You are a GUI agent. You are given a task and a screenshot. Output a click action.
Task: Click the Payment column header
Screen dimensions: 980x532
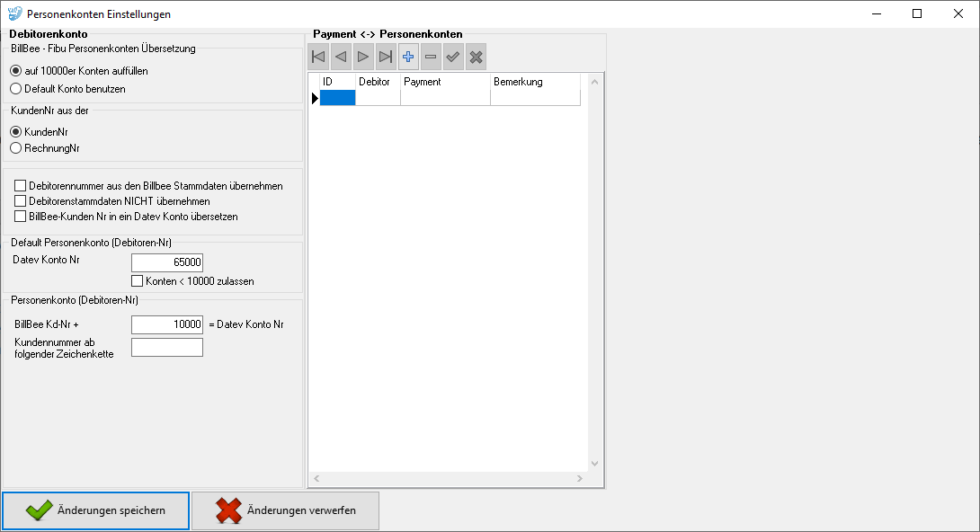[x=444, y=82]
